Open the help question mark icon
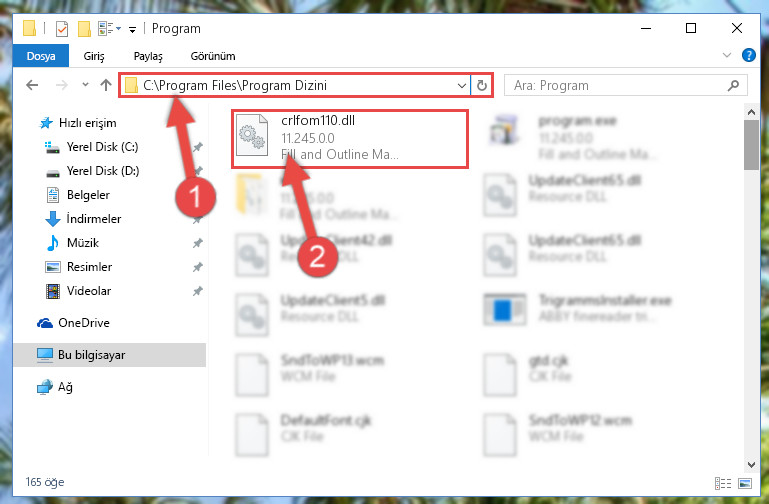This screenshot has height=504, width=769. (x=748, y=55)
